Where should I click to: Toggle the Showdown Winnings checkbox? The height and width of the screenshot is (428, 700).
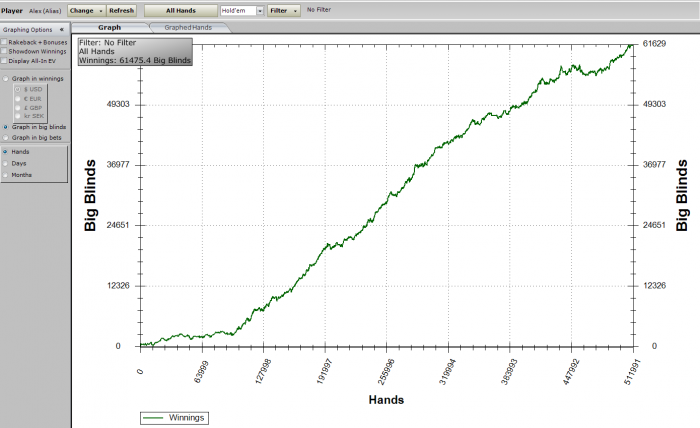[x=4, y=51]
